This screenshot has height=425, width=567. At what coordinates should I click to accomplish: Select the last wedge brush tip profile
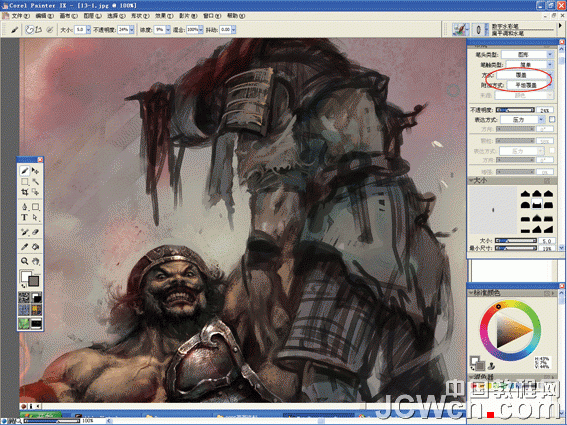tap(549, 229)
